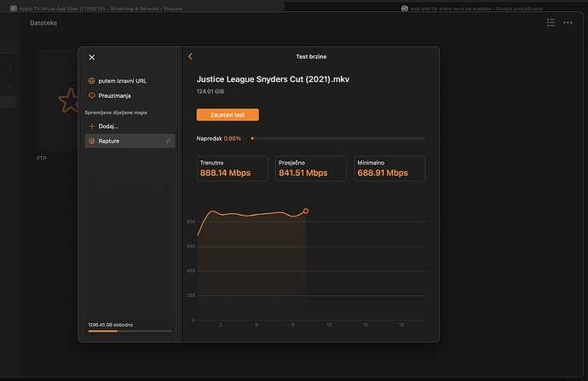Switch to list view icon in header
This screenshot has width=588, height=381.
pos(551,22)
